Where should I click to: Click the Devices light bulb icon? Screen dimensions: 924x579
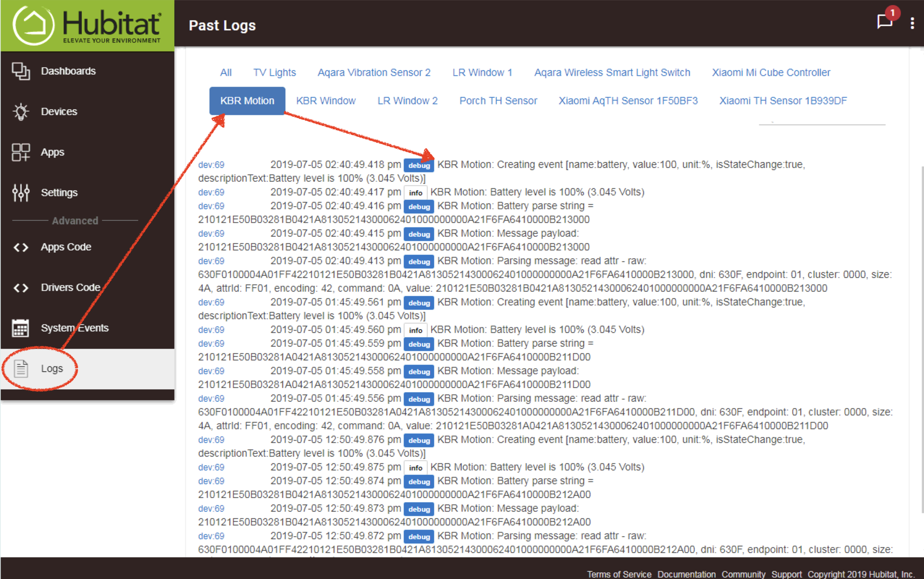tap(21, 112)
